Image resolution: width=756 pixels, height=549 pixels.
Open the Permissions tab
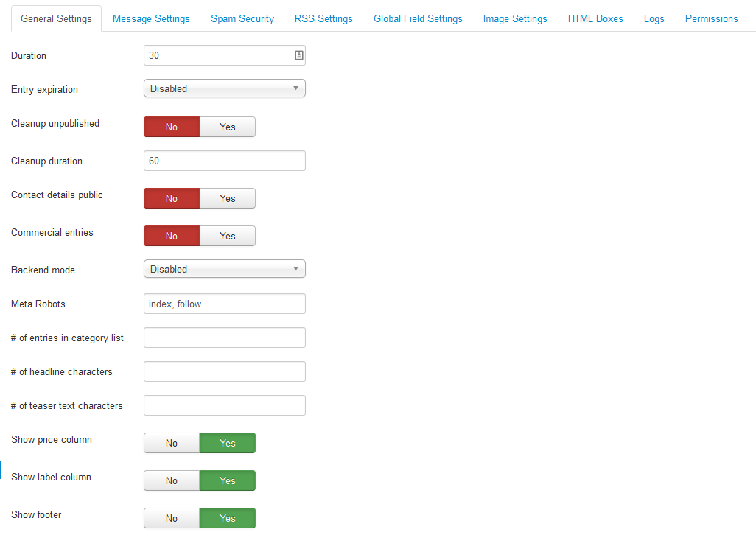coord(711,18)
